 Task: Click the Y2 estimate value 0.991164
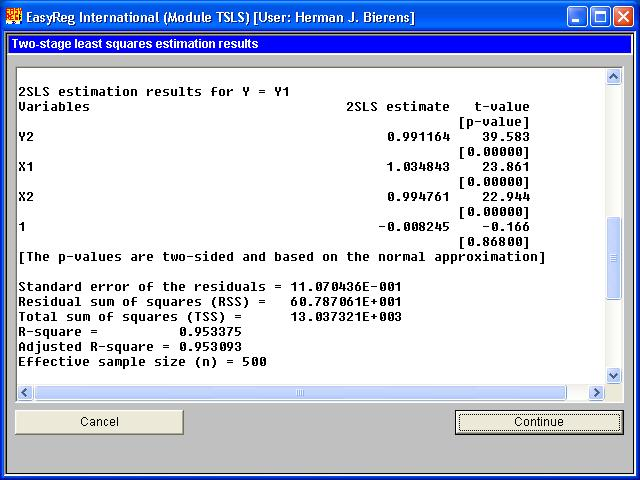point(418,137)
